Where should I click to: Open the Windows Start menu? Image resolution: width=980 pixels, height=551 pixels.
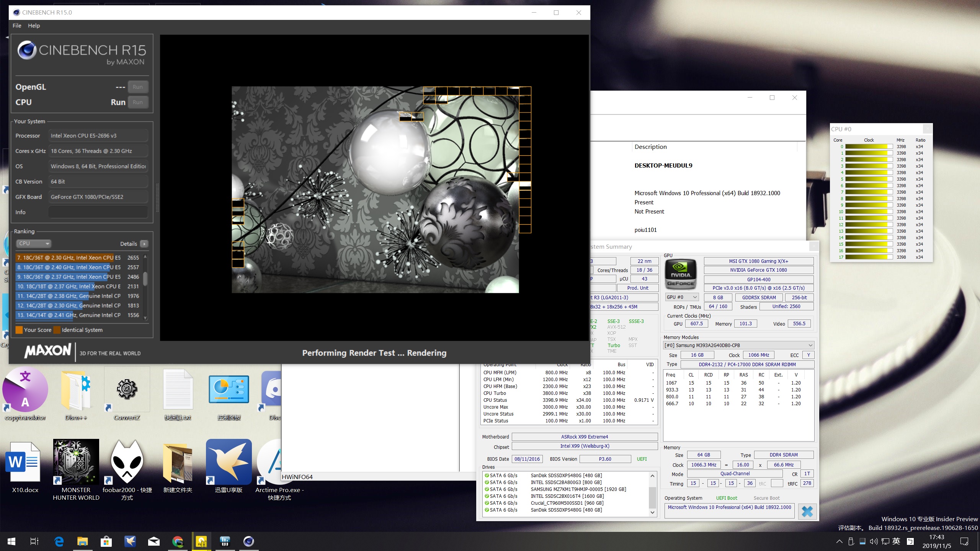click(11, 541)
